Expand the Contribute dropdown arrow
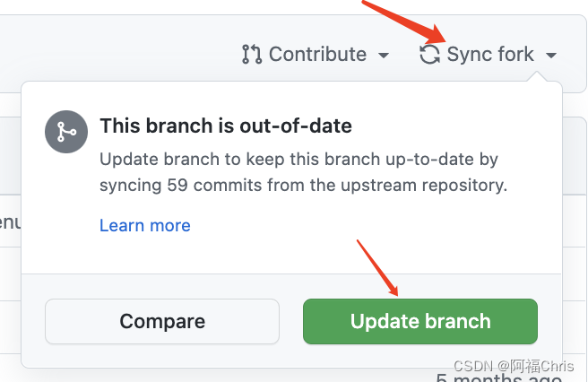 pyautogui.click(x=384, y=56)
